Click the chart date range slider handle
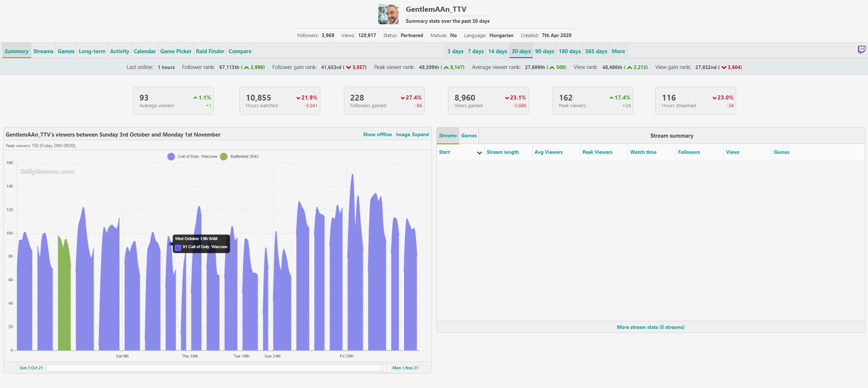 (x=386, y=368)
